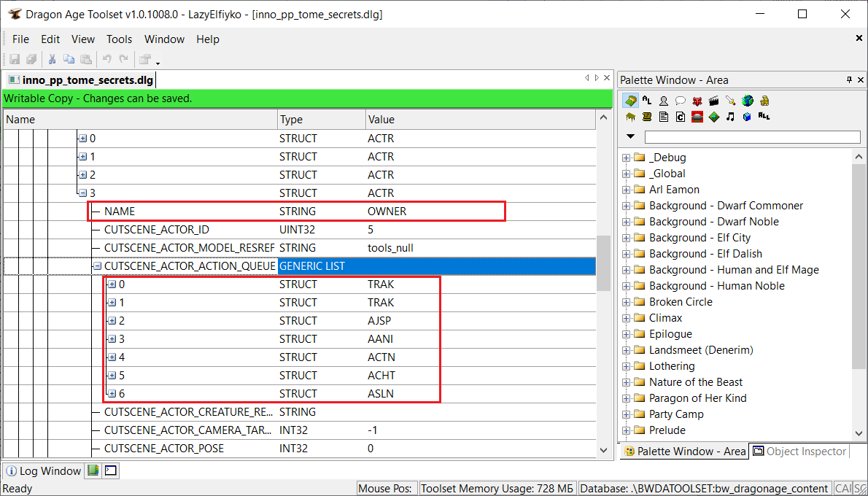Open the Window menu
The width and height of the screenshot is (868, 496).
[164, 39]
